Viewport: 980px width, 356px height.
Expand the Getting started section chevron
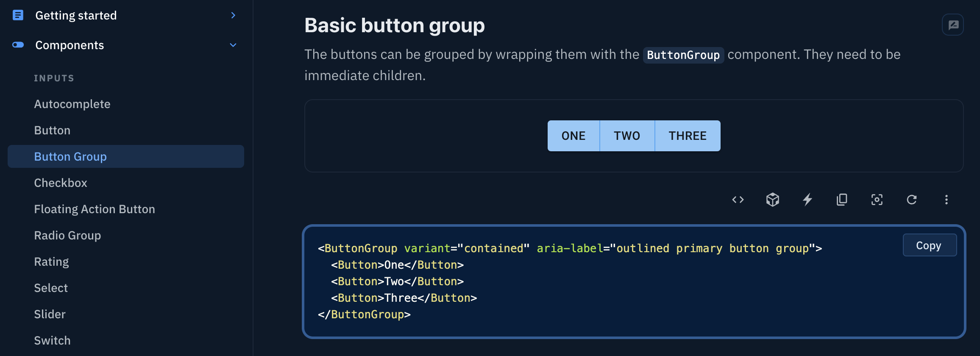pos(233,15)
